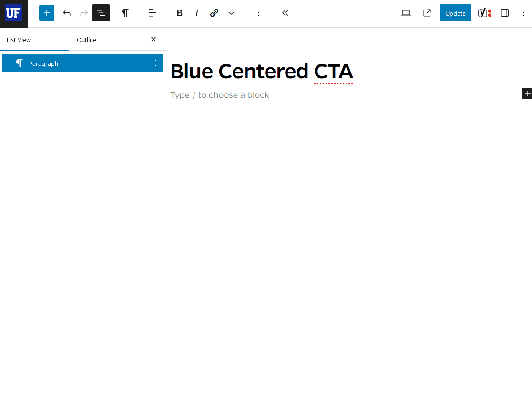The image size is (532, 396).
Task: Open the Yoast SEO panel icon
Action: tap(484, 13)
